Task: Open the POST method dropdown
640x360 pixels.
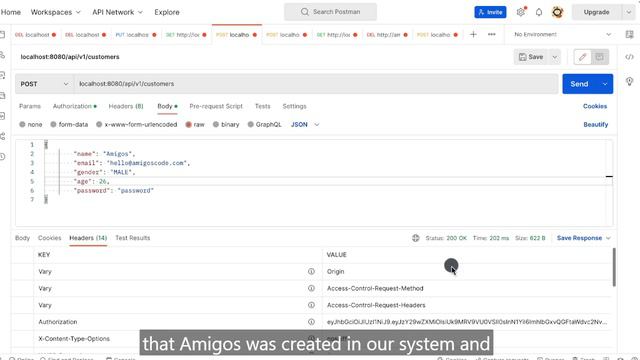Action: click(44, 84)
